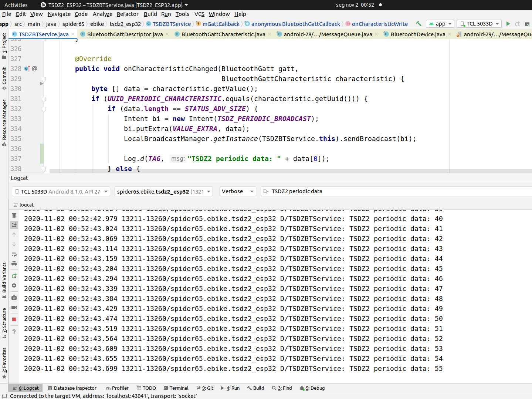
Task: Build the project with the hammer icon
Action: pos(419,24)
